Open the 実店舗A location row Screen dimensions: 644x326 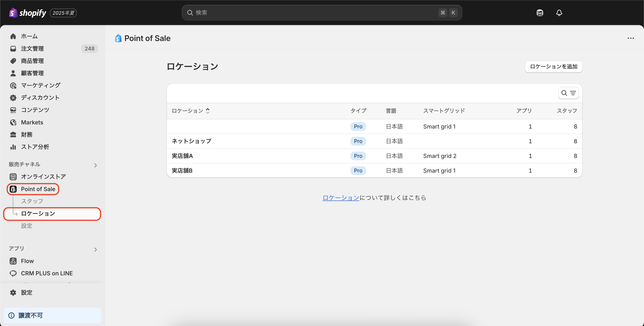(x=182, y=156)
